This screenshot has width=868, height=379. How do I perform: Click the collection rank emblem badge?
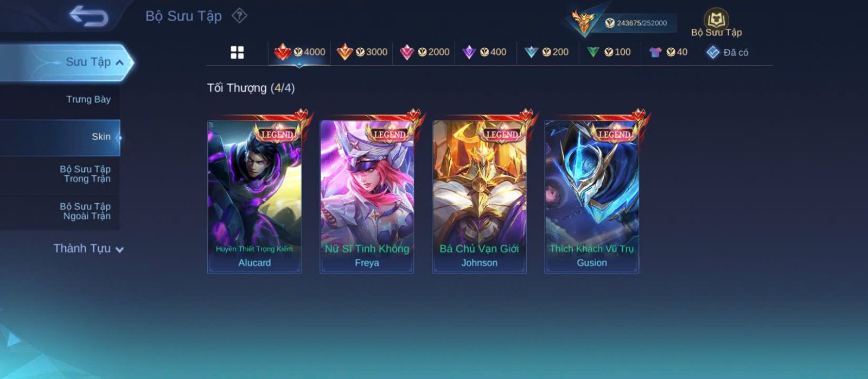[x=584, y=22]
